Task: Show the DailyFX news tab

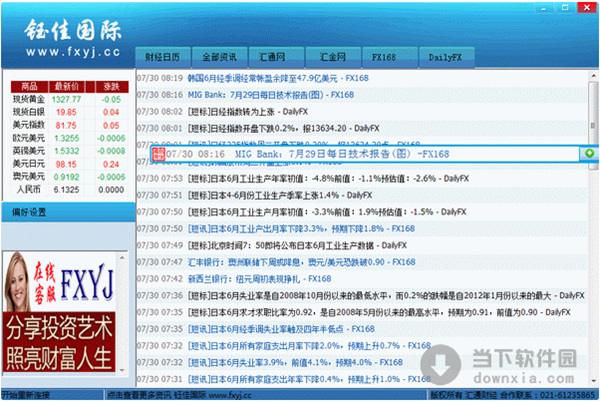Action: 444,59
